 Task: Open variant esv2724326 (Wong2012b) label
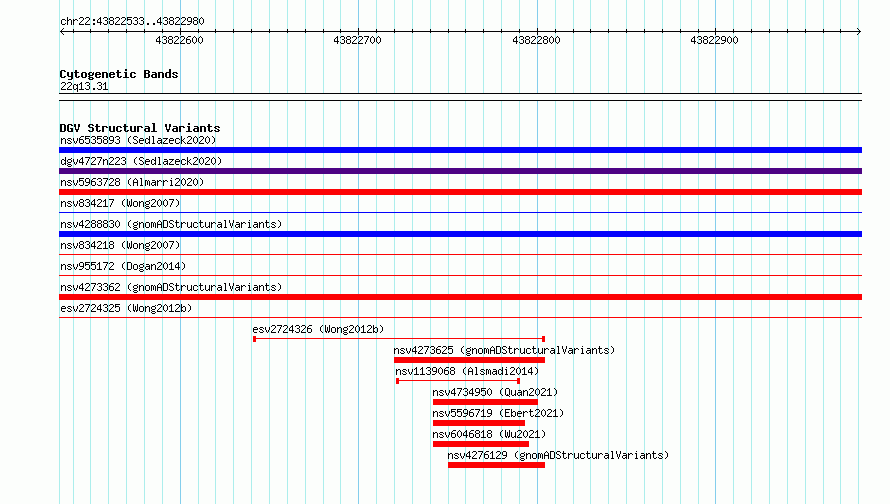tap(318, 329)
